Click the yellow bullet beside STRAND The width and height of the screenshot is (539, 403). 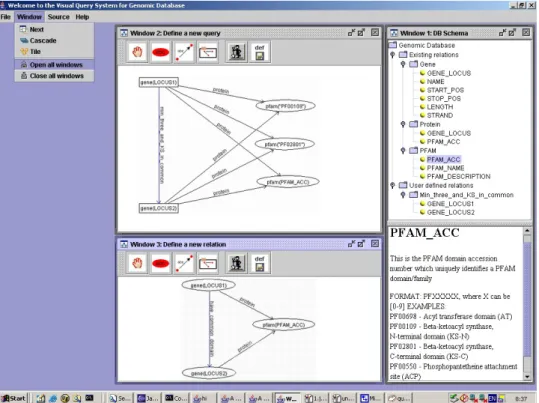tap(422, 115)
